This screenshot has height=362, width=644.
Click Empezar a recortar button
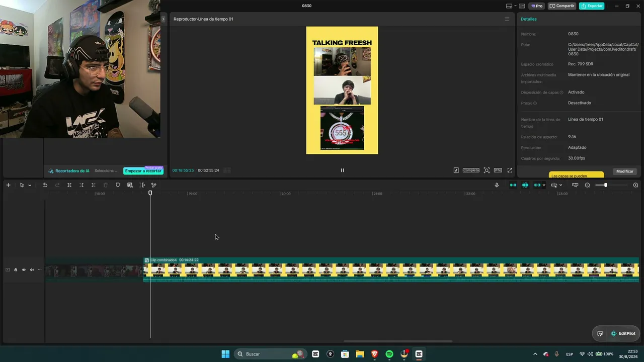(143, 171)
